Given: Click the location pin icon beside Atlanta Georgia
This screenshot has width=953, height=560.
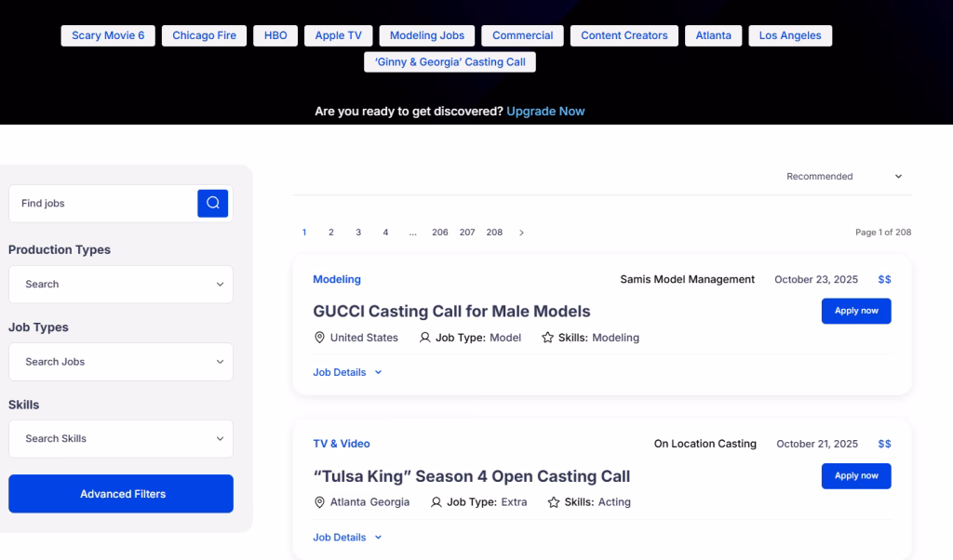Looking at the screenshot, I should coord(319,502).
